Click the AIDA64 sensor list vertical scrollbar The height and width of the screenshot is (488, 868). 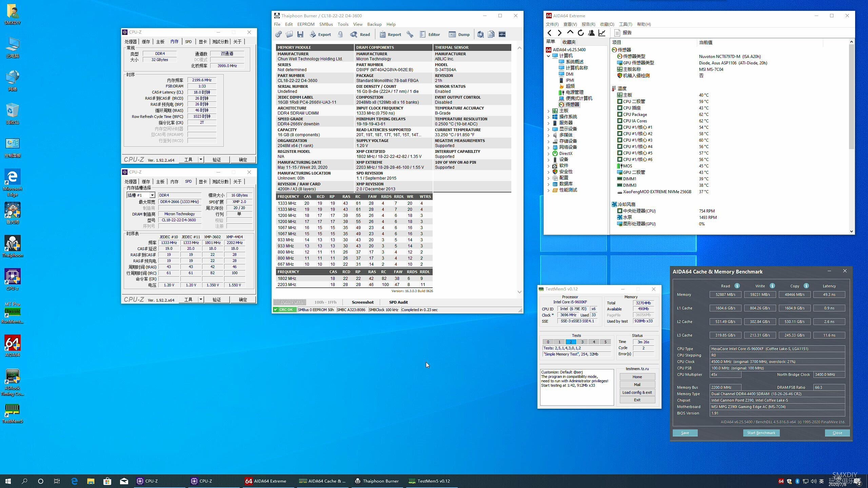point(851,97)
